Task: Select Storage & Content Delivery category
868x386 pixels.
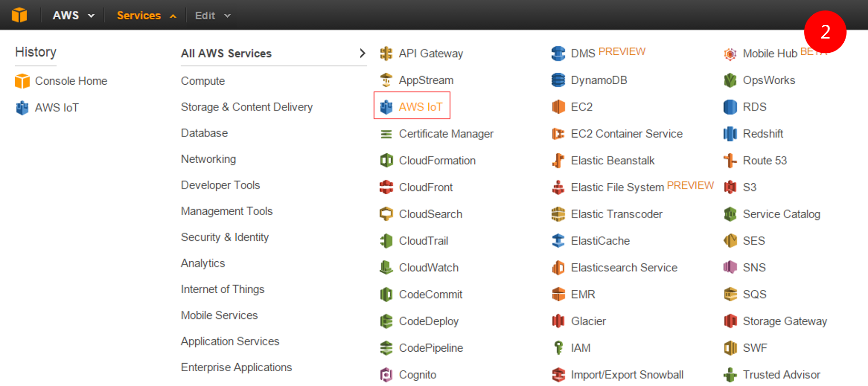Action: coord(246,107)
